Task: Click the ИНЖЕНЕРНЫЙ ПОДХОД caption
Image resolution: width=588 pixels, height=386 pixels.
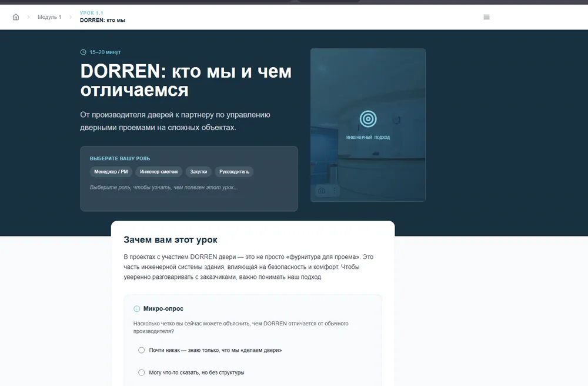Action: [x=368, y=137]
